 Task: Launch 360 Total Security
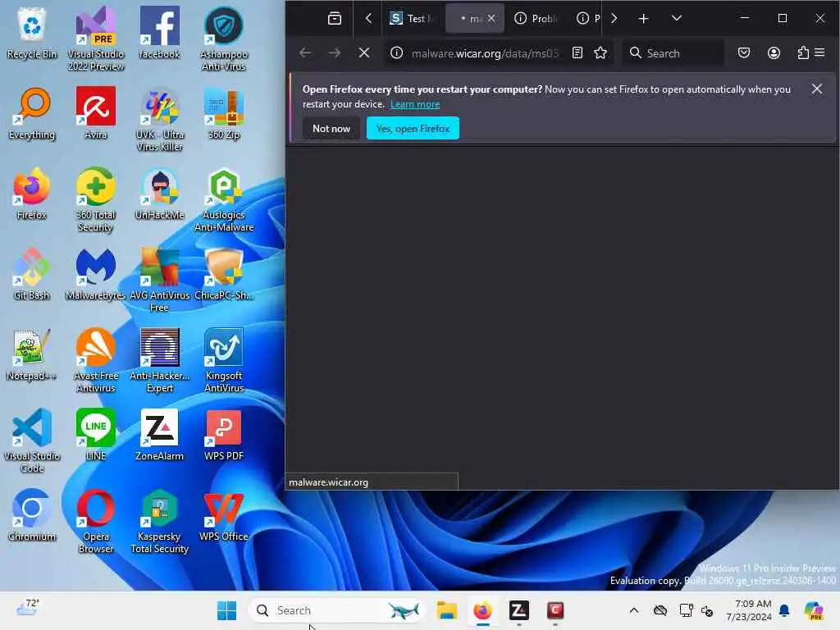coord(95,200)
